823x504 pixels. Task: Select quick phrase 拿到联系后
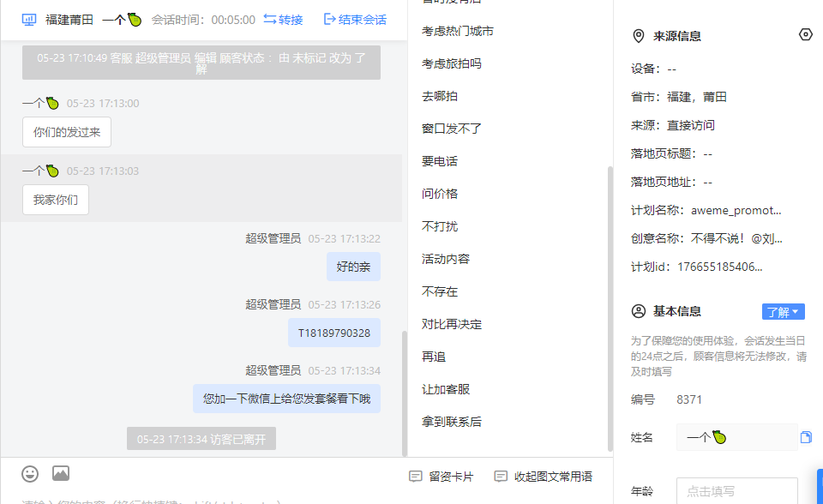click(x=452, y=422)
